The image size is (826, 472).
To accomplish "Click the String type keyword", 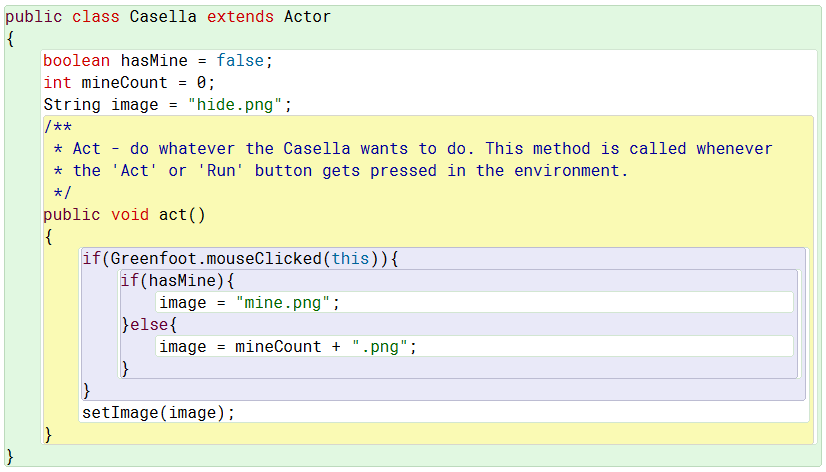I will point(67,105).
